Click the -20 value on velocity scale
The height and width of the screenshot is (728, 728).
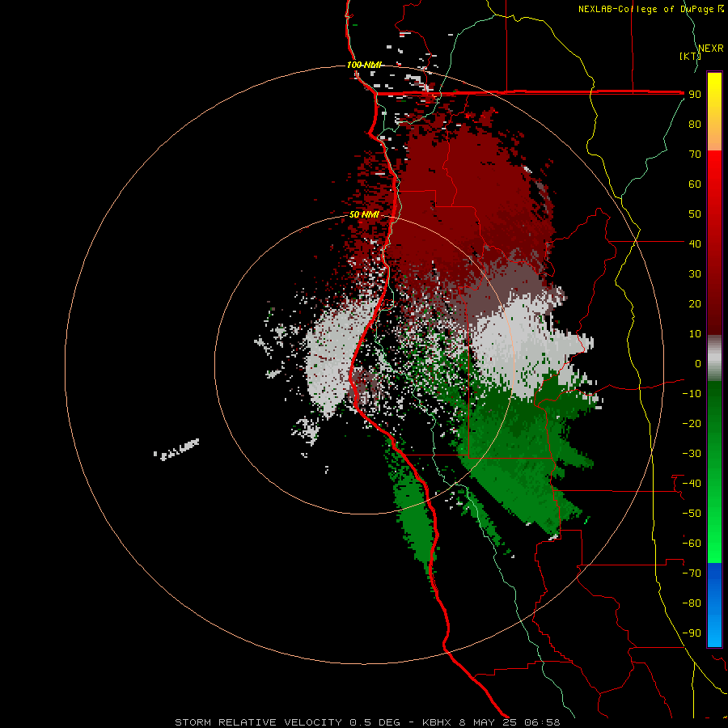(692, 423)
